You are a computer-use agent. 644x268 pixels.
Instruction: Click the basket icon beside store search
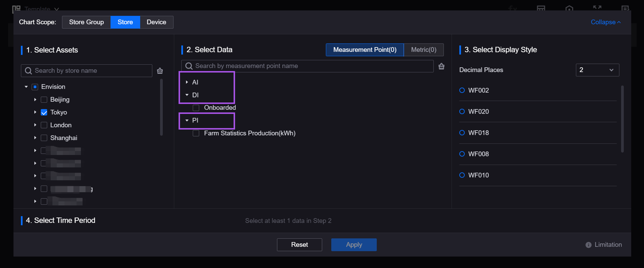(x=160, y=71)
